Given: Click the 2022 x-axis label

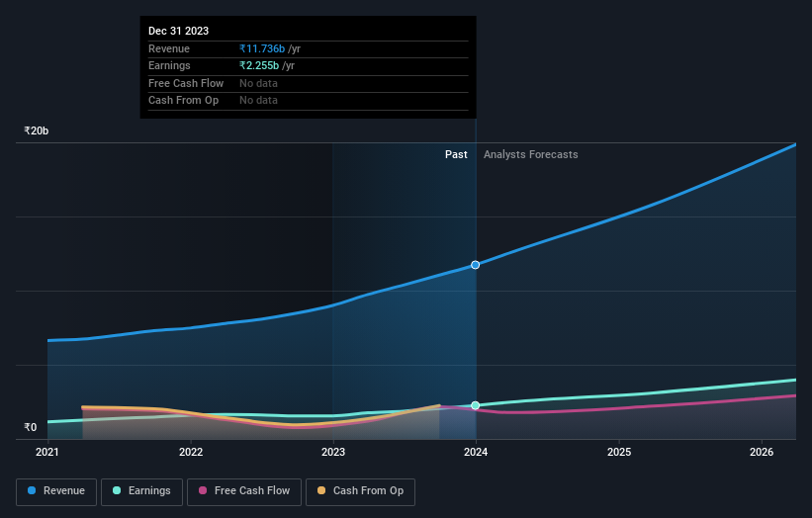Looking at the screenshot, I should tap(191, 452).
